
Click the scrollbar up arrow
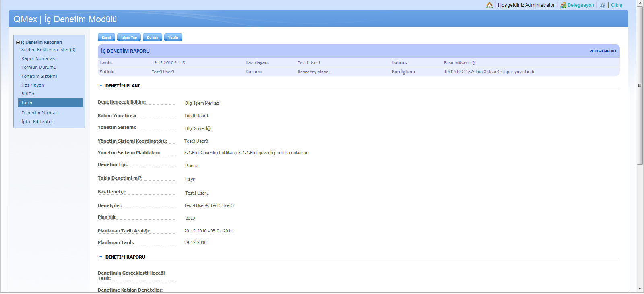[x=640, y=3]
